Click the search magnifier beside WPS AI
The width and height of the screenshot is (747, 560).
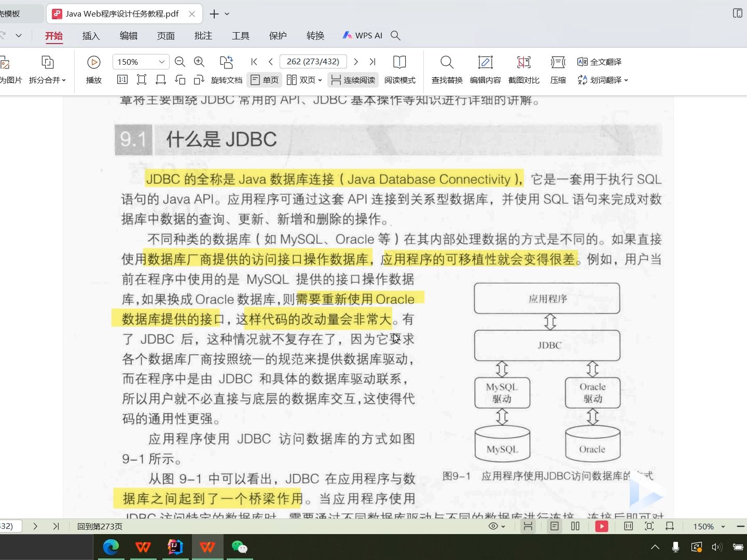[395, 35]
